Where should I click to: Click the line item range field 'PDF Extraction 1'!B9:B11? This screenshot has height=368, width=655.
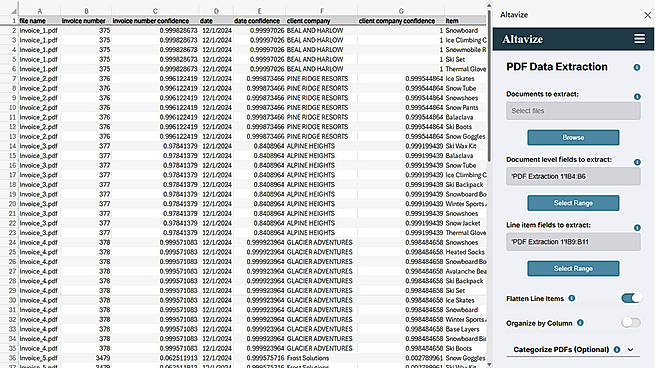[x=573, y=242]
